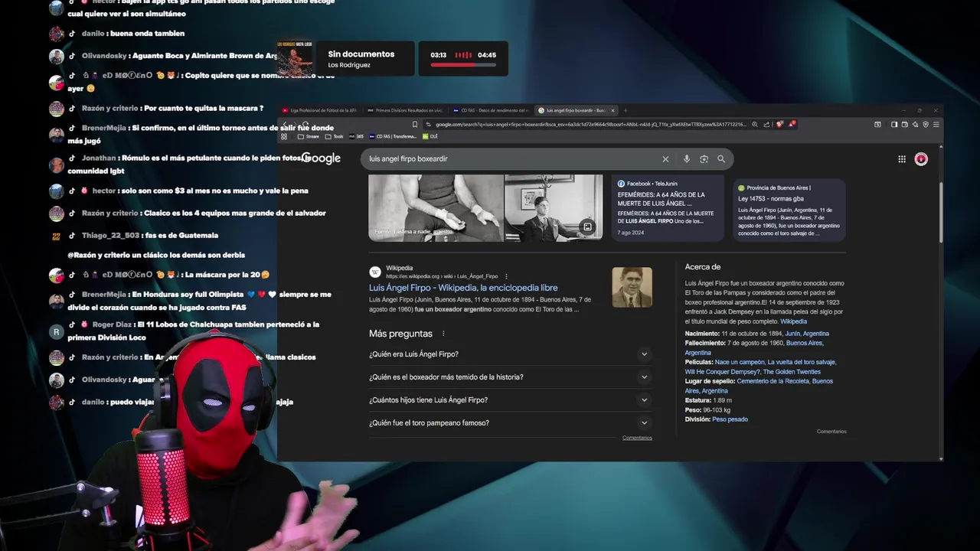This screenshot has height=551, width=980.
Task: Open the OLÉ bookmark
Action: pyautogui.click(x=430, y=136)
